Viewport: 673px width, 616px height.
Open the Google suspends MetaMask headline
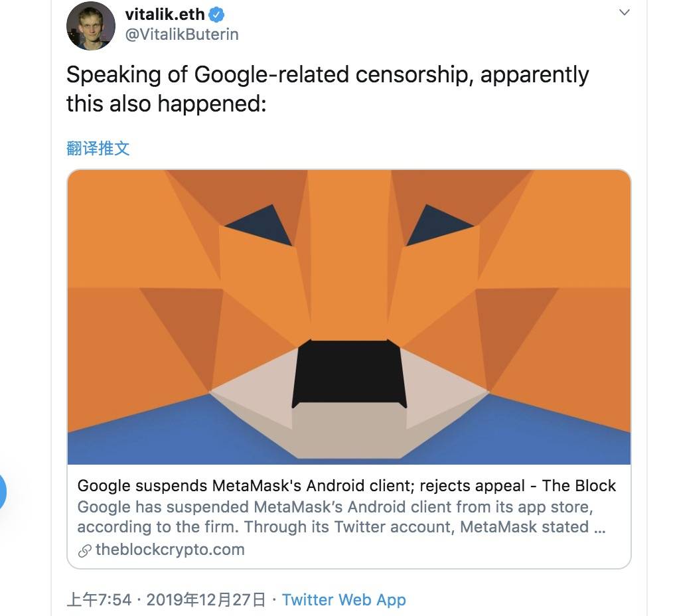click(x=346, y=485)
